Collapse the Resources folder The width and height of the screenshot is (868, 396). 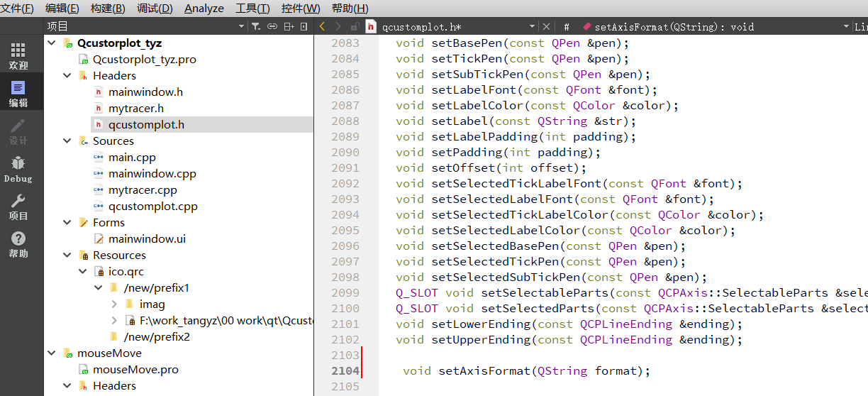click(67, 255)
